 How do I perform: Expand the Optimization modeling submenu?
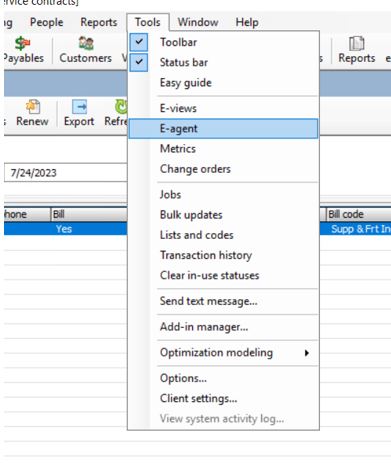(223, 352)
